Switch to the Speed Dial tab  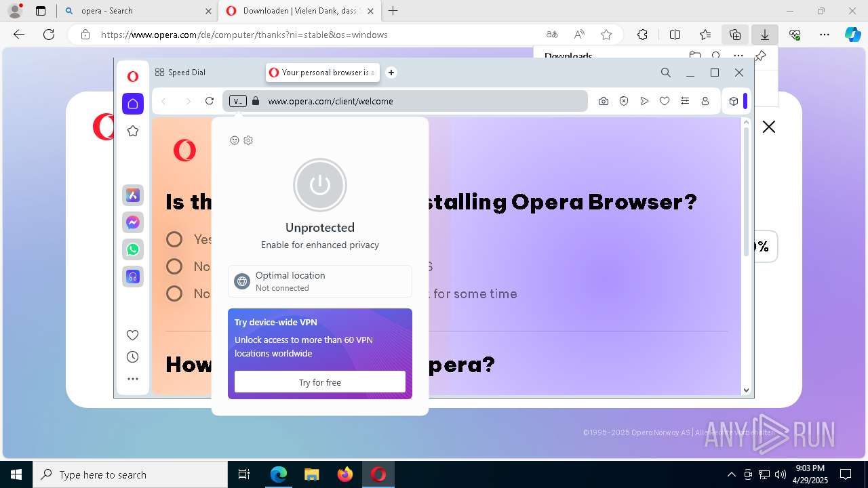180,73
